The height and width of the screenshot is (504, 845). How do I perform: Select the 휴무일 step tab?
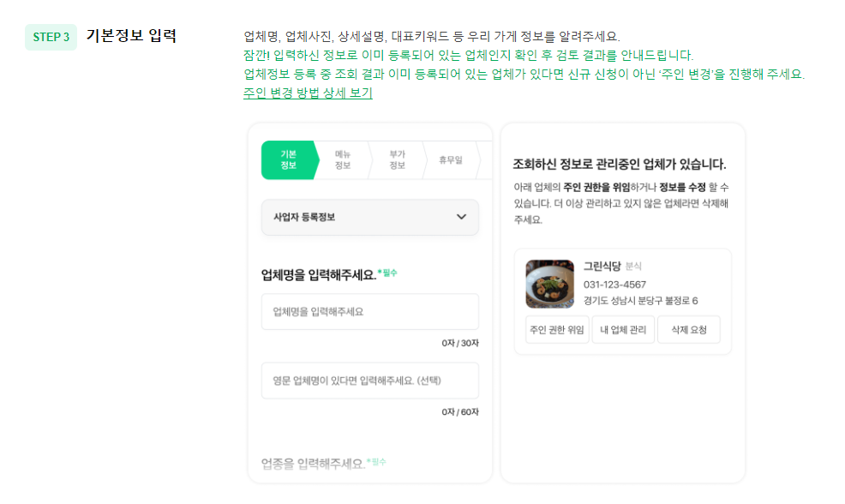pos(448,159)
